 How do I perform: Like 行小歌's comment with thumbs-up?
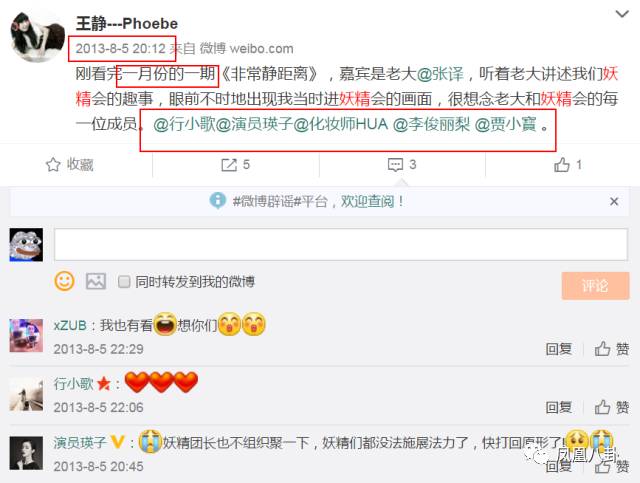point(602,407)
